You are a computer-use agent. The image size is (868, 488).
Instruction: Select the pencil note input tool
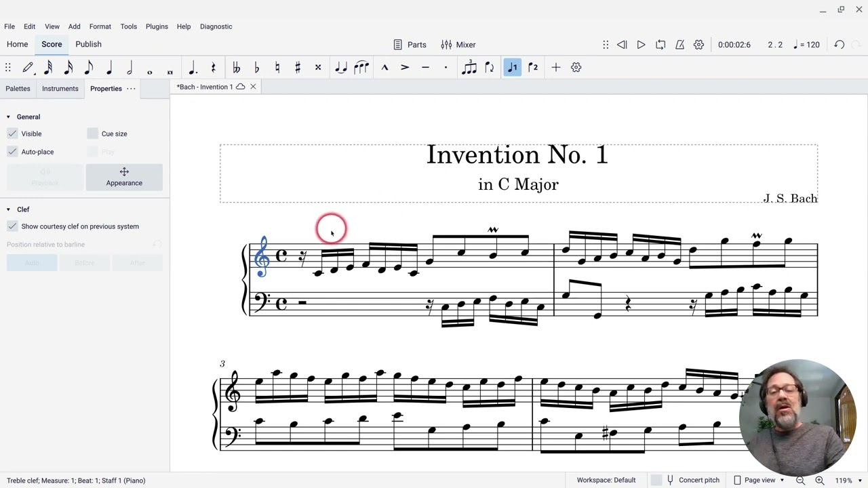click(x=28, y=68)
